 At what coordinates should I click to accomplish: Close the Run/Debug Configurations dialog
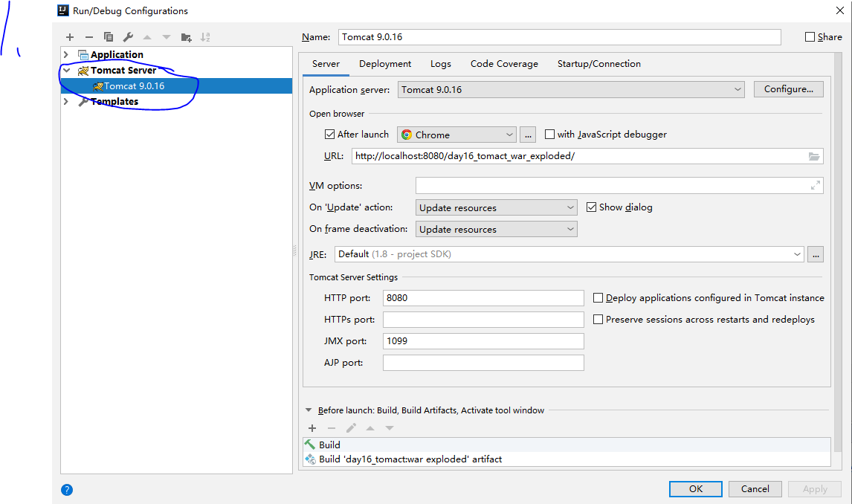(x=839, y=10)
